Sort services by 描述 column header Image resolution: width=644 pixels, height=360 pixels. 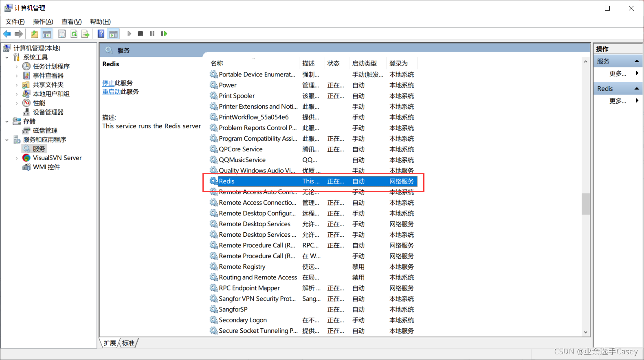coord(312,63)
